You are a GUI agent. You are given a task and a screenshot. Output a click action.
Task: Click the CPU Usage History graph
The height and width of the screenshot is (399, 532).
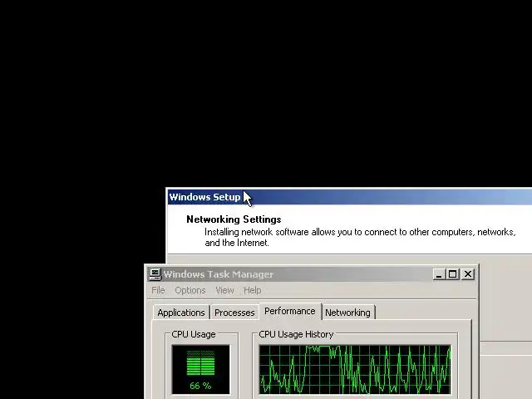[355, 369]
